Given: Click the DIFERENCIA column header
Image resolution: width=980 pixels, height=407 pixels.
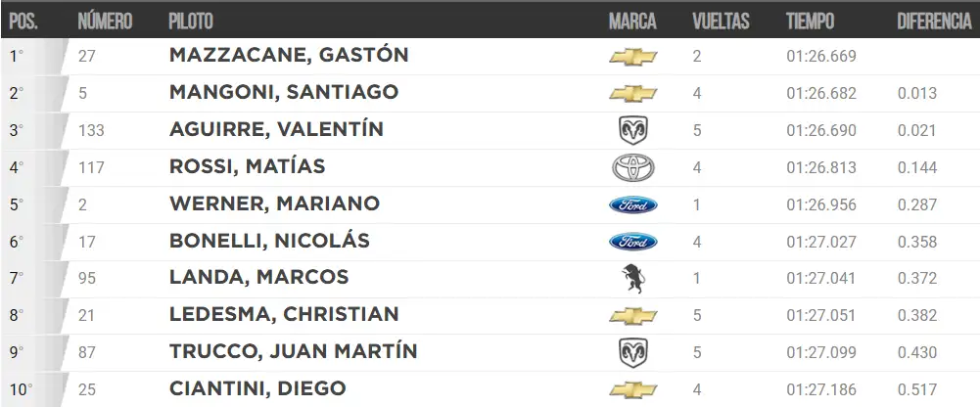Looking at the screenshot, I should coord(934,22).
